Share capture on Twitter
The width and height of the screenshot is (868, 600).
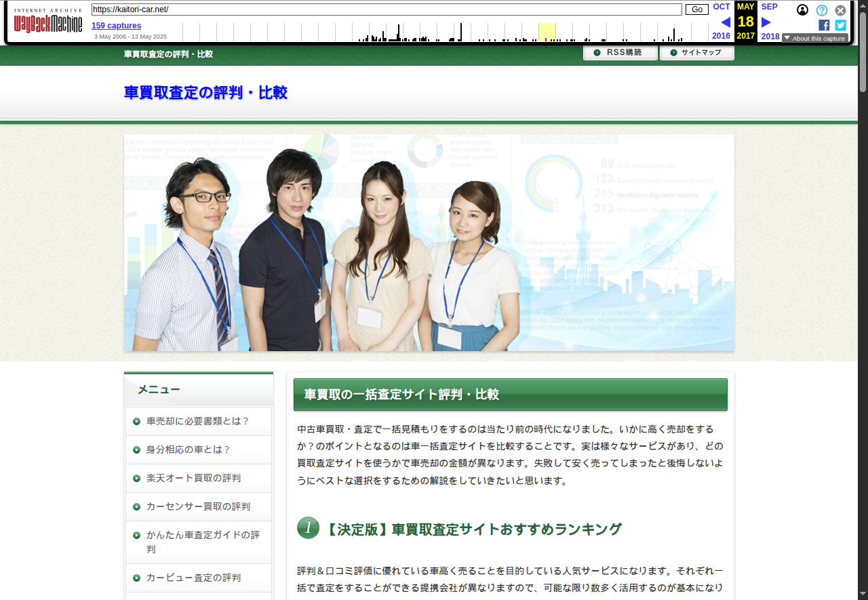[x=840, y=25]
